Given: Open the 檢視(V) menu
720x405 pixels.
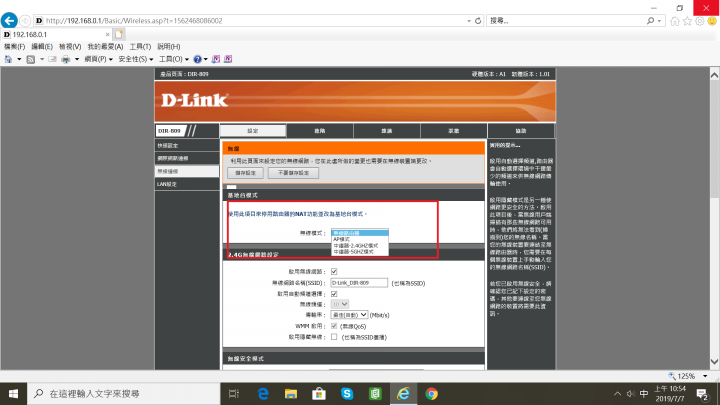Looking at the screenshot, I should (x=70, y=47).
